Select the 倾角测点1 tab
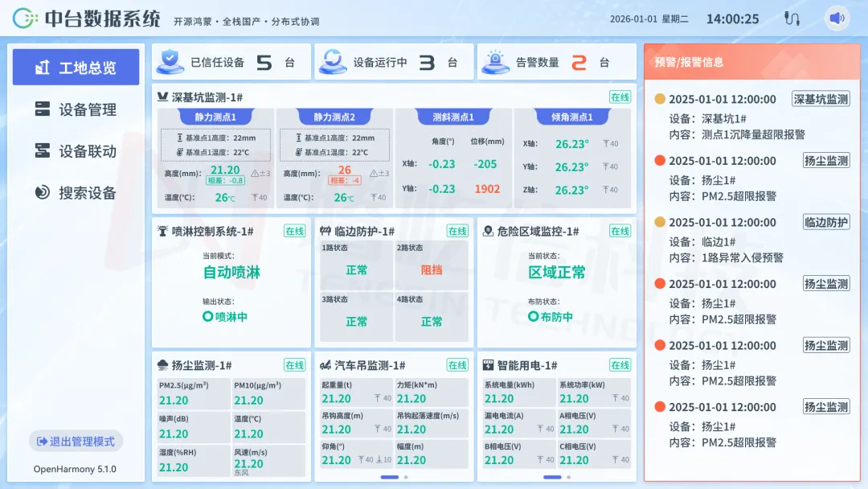 pyautogui.click(x=572, y=117)
